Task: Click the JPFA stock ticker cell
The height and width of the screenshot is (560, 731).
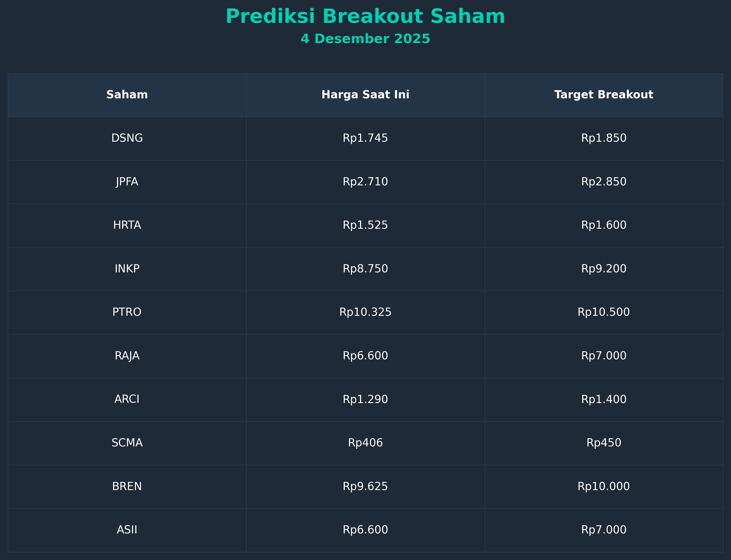Action: pos(127,182)
